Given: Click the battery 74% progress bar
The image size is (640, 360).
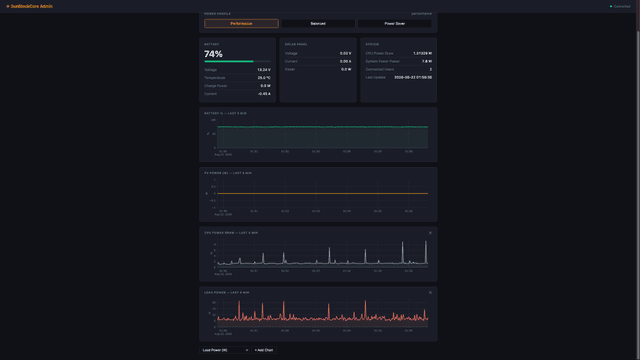Looking at the screenshot, I should (x=237, y=61).
